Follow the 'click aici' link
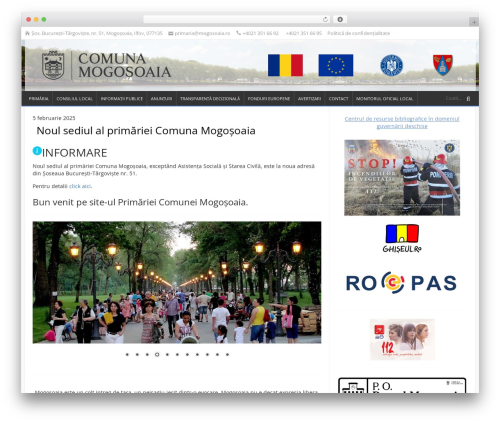Screen dimensions: 500x423 tap(80, 186)
